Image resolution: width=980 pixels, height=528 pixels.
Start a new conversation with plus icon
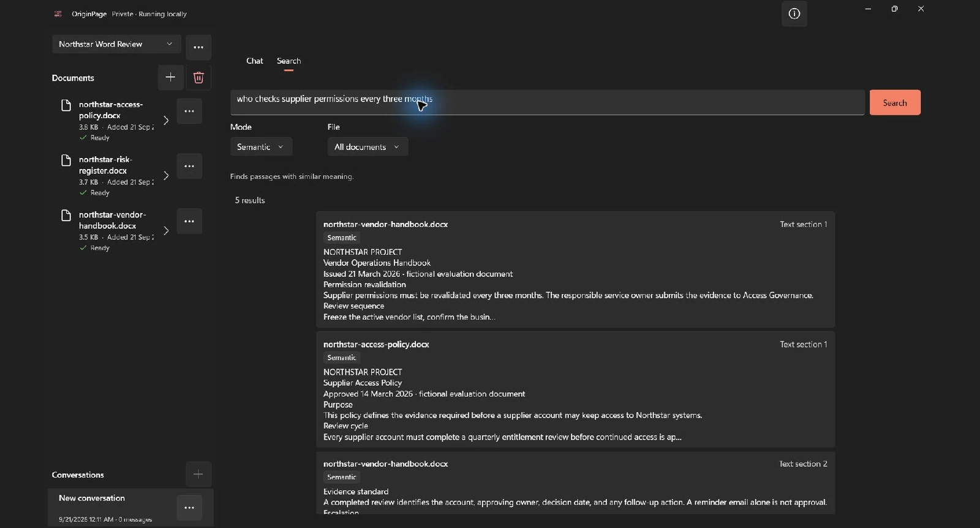coord(198,474)
